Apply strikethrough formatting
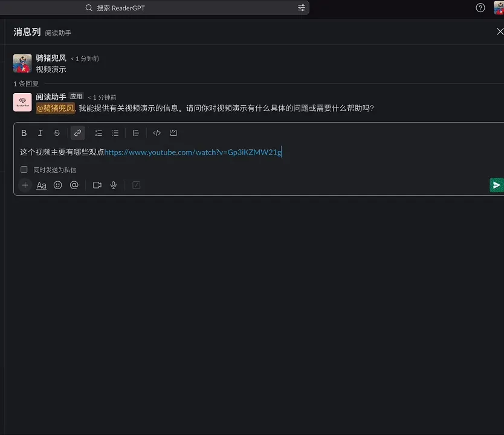The height and width of the screenshot is (435, 504). pyautogui.click(x=56, y=133)
